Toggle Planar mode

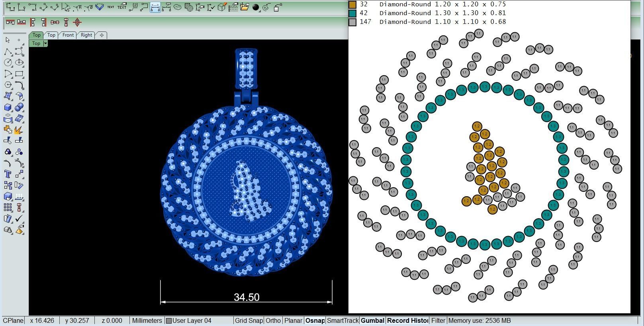point(293,320)
